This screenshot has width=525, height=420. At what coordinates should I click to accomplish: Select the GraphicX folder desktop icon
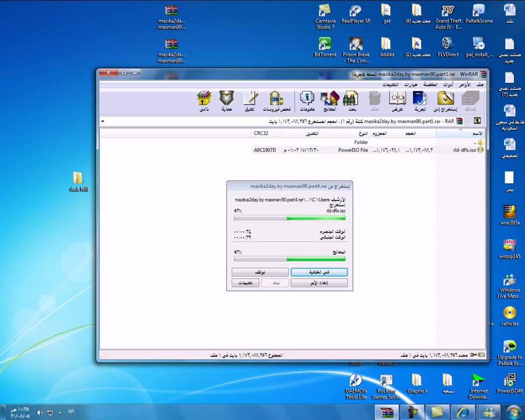(x=417, y=384)
